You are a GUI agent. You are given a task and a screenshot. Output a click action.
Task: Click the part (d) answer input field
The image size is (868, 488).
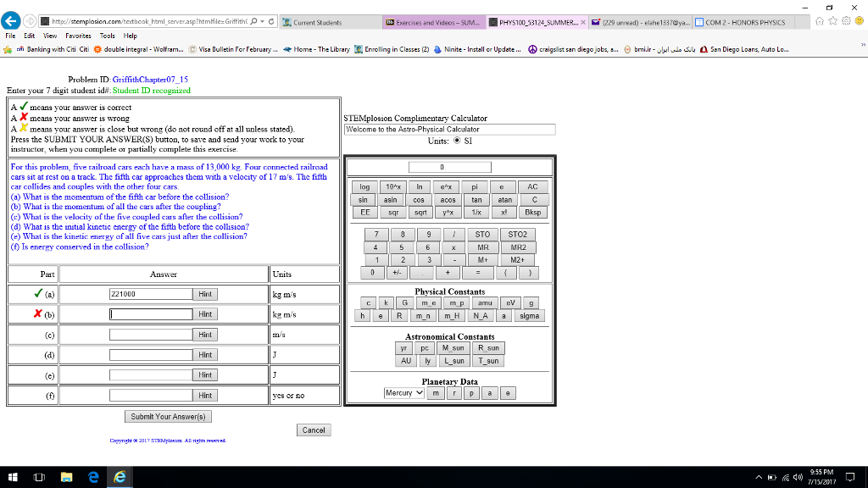pos(151,355)
